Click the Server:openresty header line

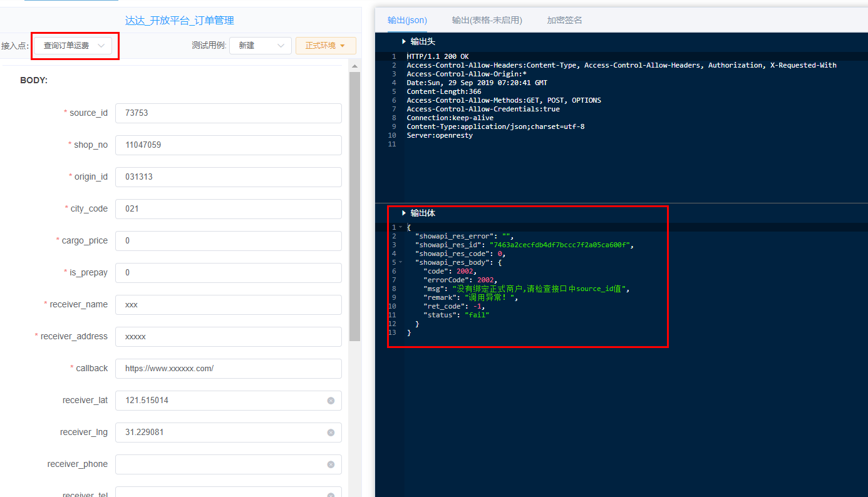coord(440,135)
